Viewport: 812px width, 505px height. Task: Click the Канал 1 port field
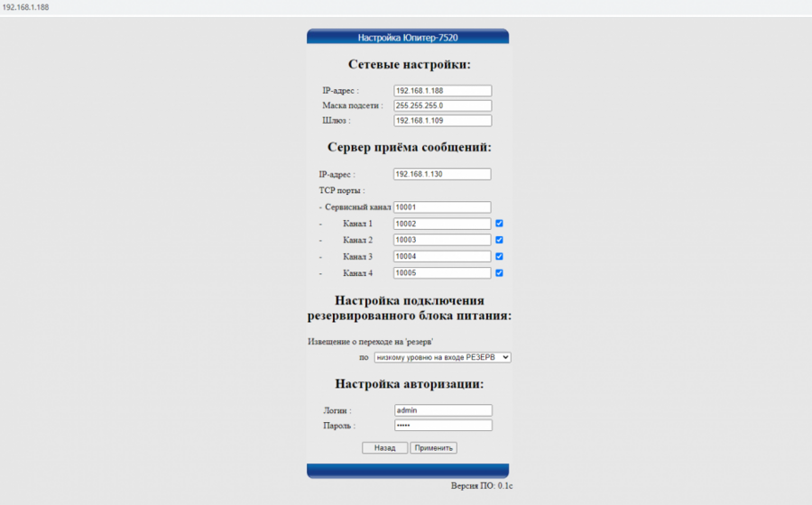442,224
